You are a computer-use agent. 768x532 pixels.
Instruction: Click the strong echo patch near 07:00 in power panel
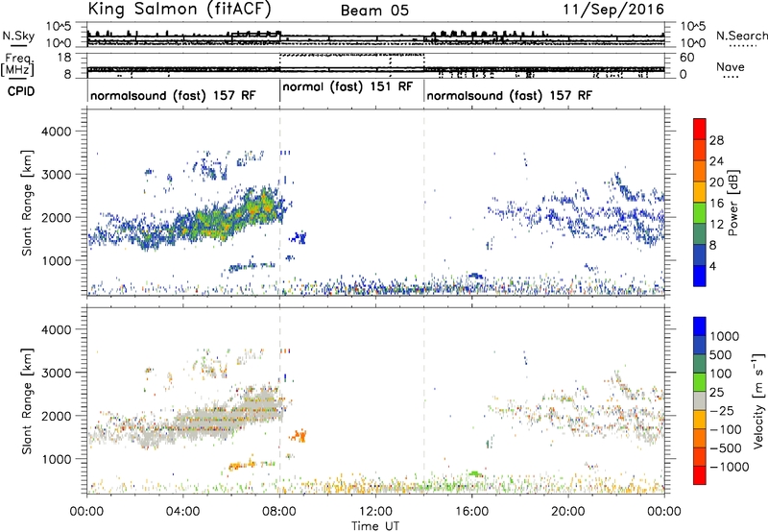(258, 206)
